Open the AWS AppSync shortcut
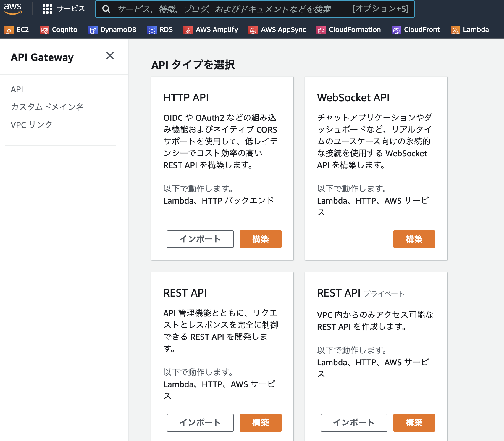The height and width of the screenshot is (441, 504). (277, 30)
